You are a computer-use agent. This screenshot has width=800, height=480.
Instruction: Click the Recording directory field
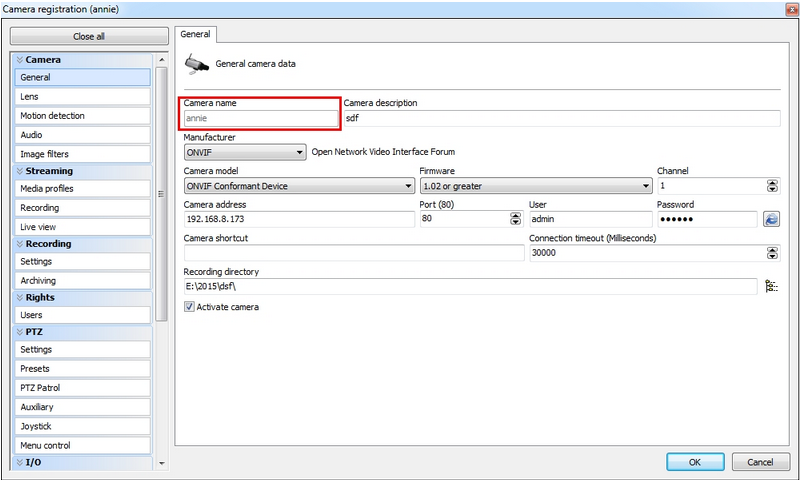click(x=470, y=286)
